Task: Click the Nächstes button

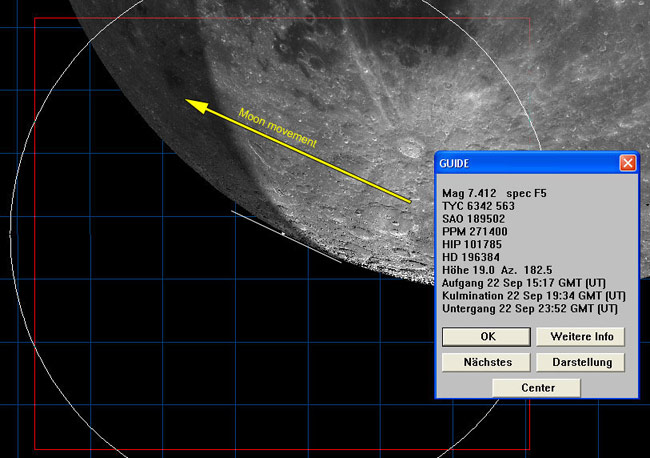Action: pos(486,362)
